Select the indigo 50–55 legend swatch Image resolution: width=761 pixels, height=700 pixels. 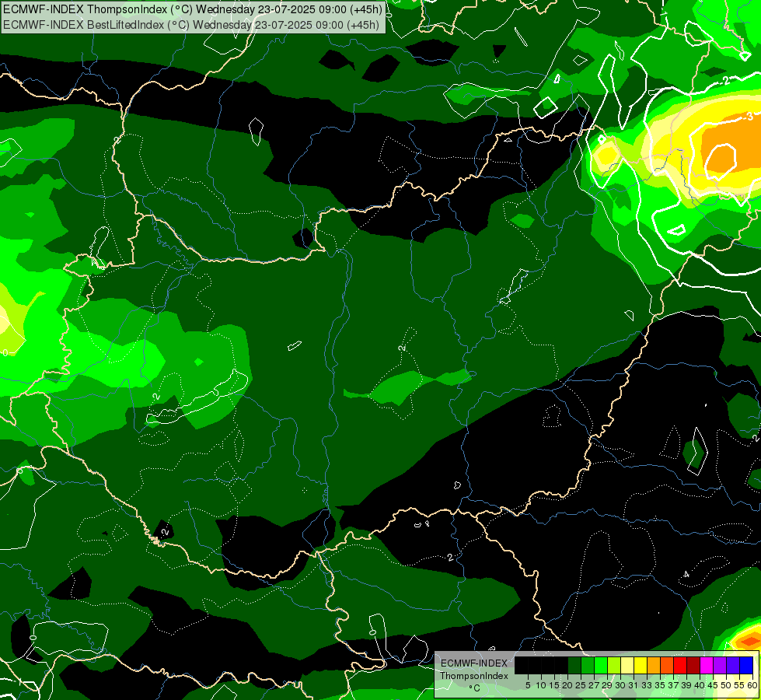coord(733,665)
